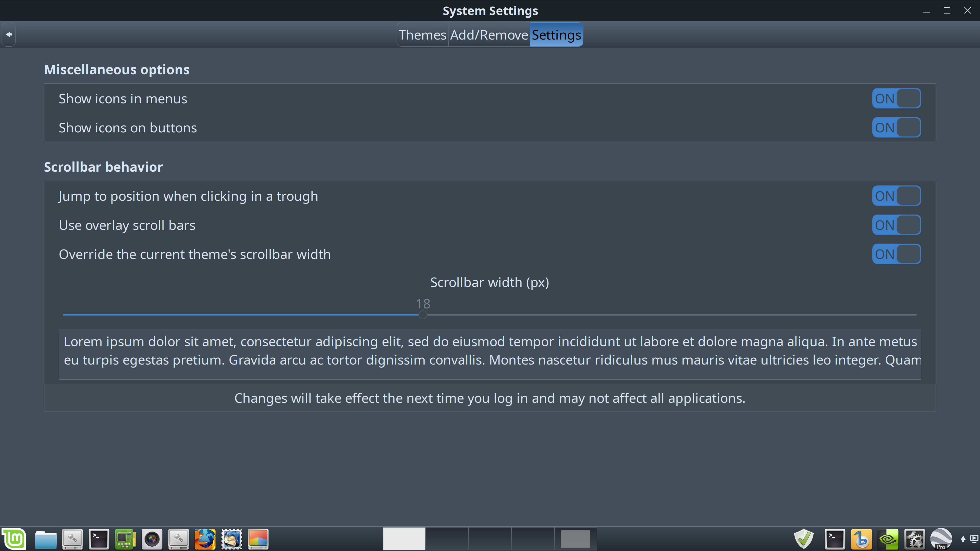
Task: Launch the green circuit board hardware app
Action: coord(126,539)
